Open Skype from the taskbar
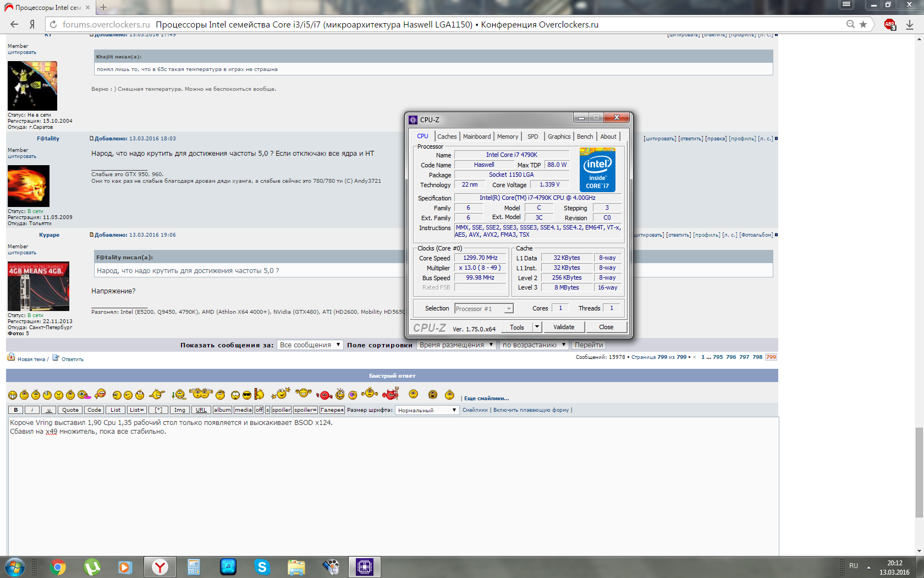The image size is (924, 578). (x=262, y=567)
